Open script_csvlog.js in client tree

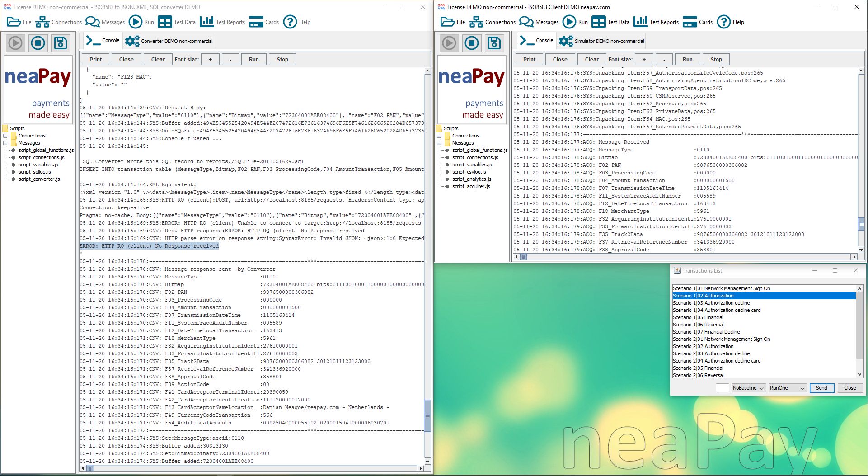point(469,172)
